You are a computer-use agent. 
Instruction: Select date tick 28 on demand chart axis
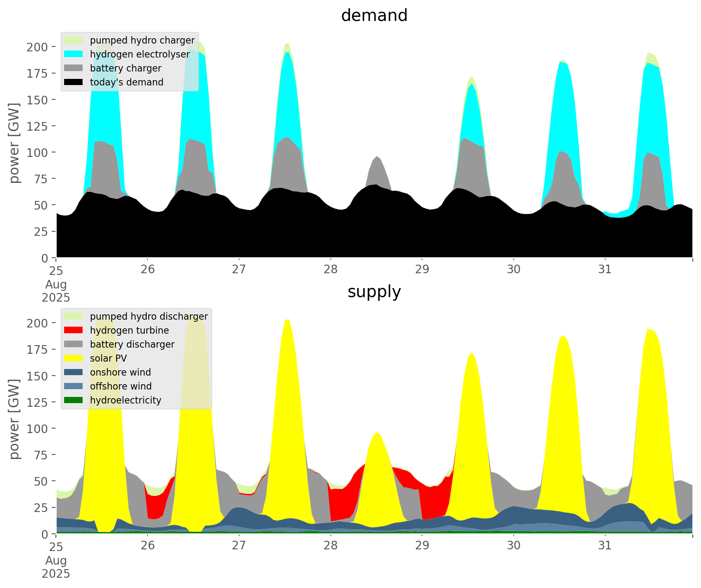coord(330,270)
